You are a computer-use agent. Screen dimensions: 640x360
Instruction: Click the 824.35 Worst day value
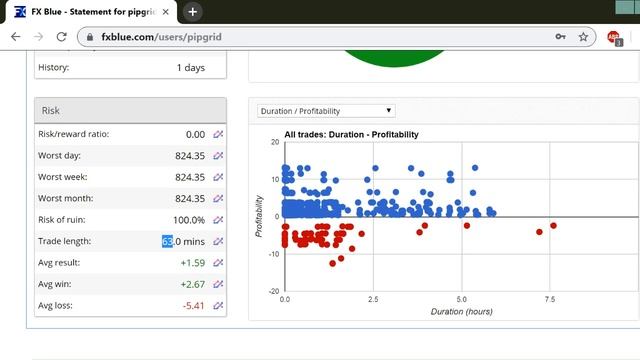pos(190,156)
